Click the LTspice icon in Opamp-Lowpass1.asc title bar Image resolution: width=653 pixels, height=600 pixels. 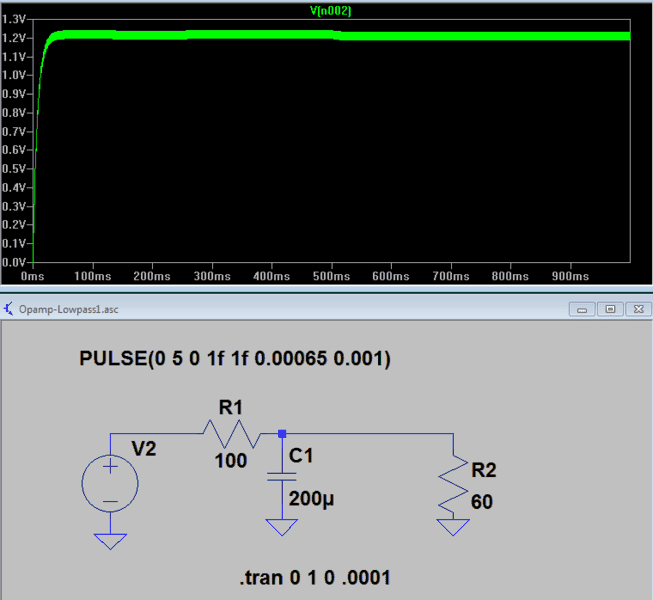(8, 309)
